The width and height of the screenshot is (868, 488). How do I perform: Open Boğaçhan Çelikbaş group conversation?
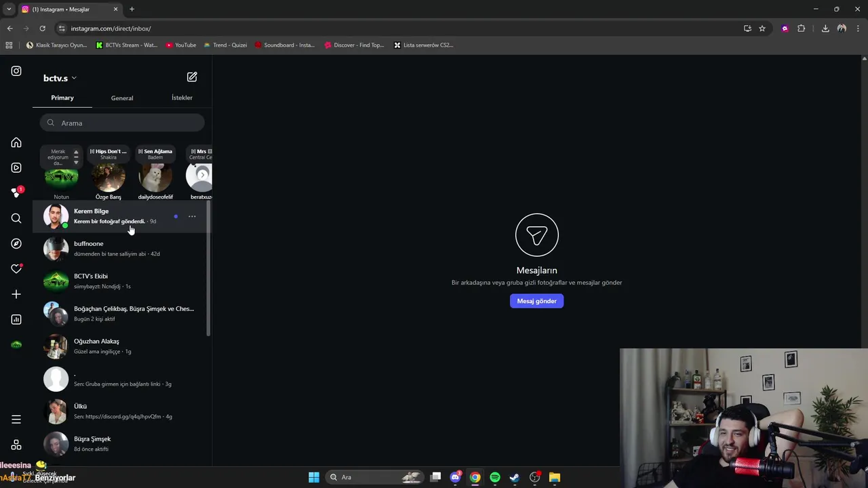coord(122,314)
